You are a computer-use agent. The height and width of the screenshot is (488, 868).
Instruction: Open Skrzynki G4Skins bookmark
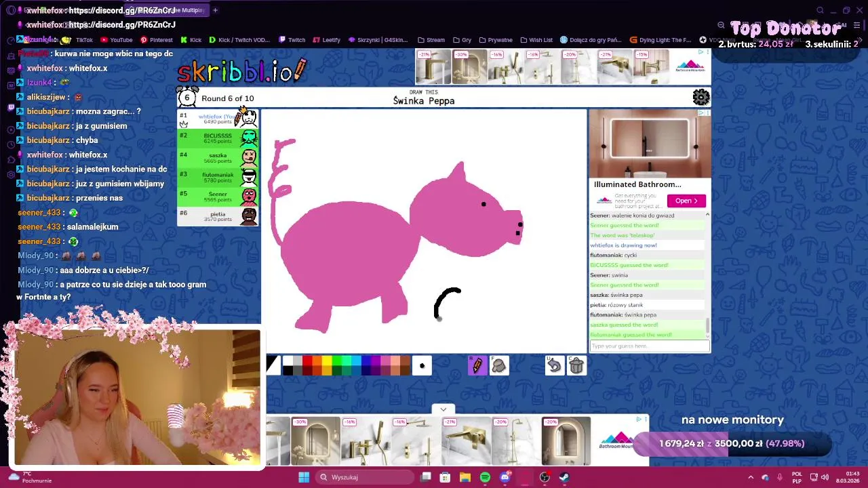(378, 40)
